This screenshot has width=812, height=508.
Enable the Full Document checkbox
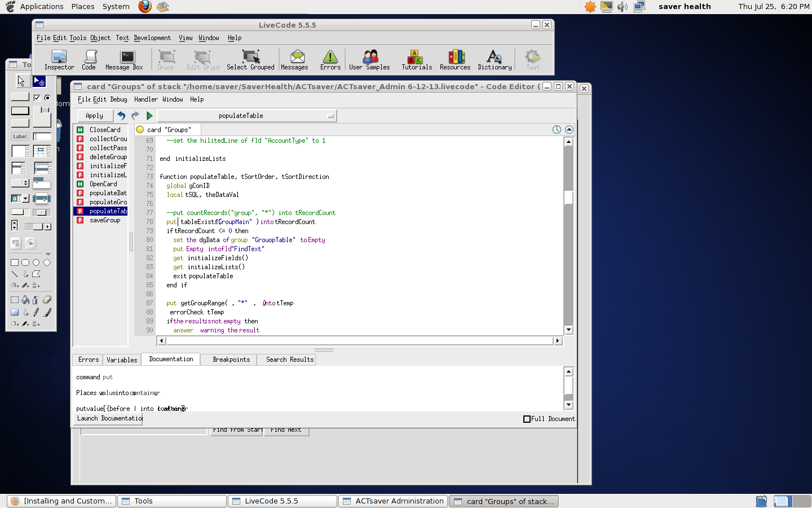tap(527, 419)
